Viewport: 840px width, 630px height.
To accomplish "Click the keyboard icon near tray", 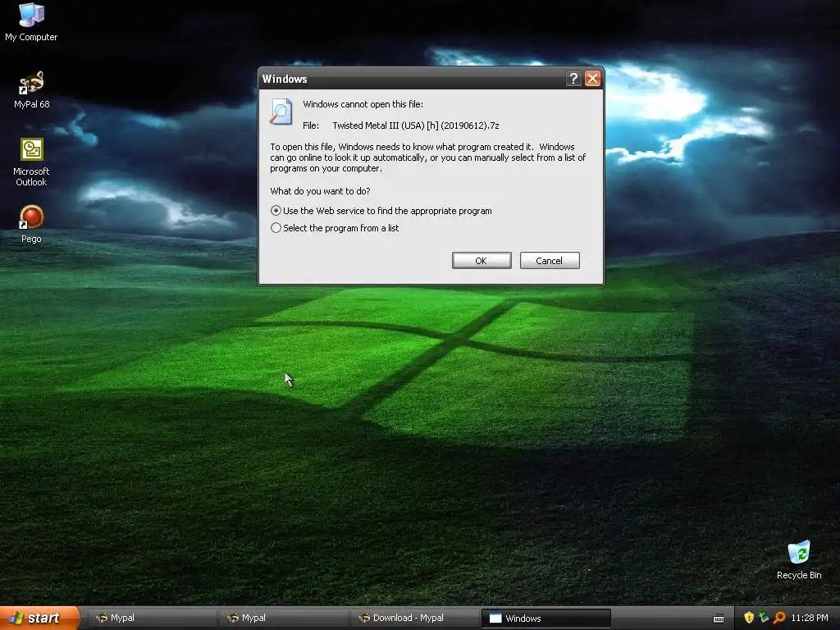I will tap(719, 619).
